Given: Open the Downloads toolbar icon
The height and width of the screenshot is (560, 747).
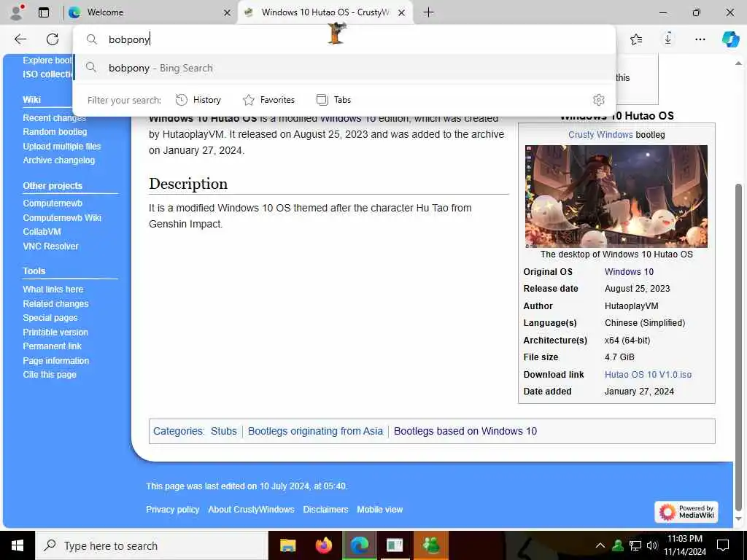Looking at the screenshot, I should [x=668, y=39].
